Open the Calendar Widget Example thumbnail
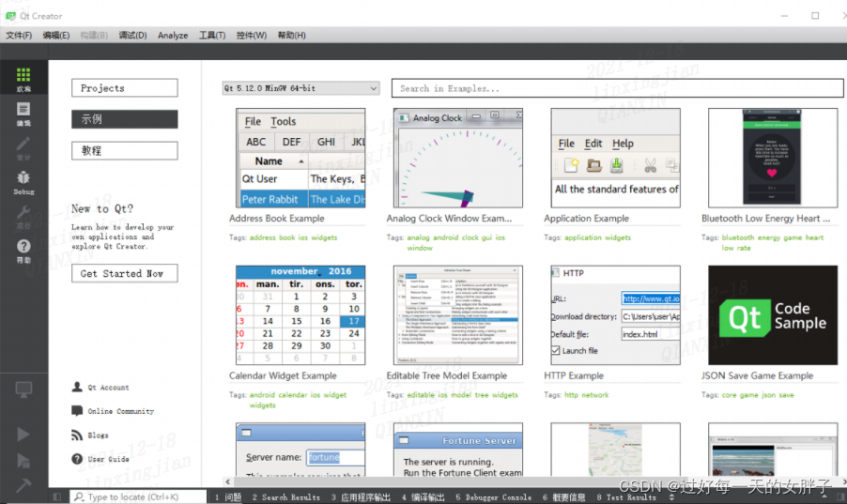 pos(300,315)
